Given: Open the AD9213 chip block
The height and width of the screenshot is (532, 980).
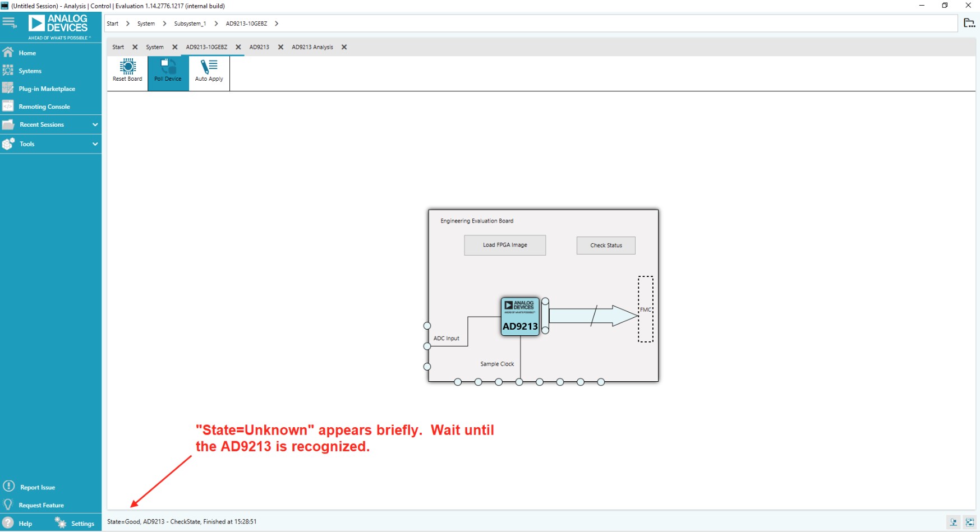Looking at the screenshot, I should (520, 317).
